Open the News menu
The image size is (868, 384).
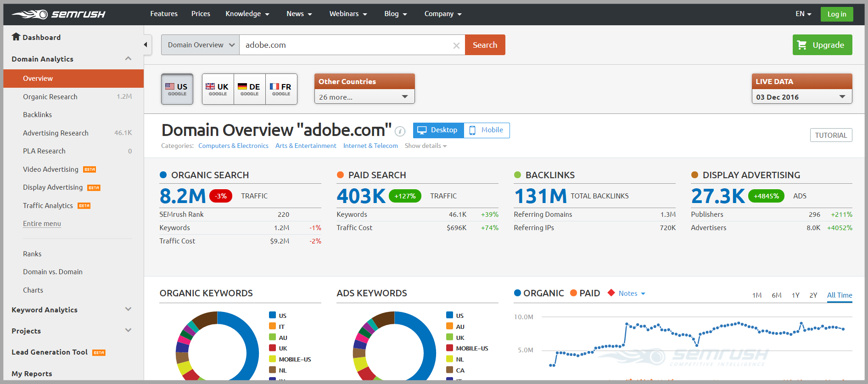[x=299, y=14]
